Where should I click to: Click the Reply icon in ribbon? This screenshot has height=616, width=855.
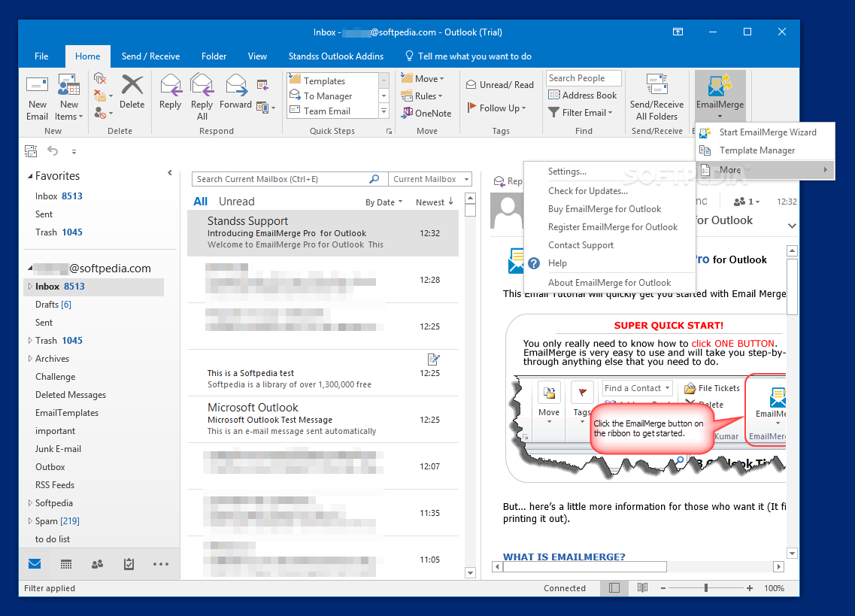[x=170, y=85]
